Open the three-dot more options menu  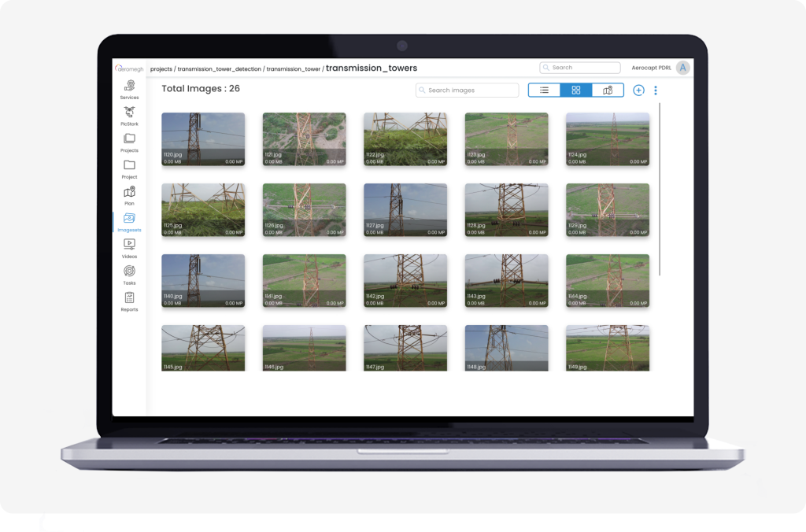pos(656,91)
